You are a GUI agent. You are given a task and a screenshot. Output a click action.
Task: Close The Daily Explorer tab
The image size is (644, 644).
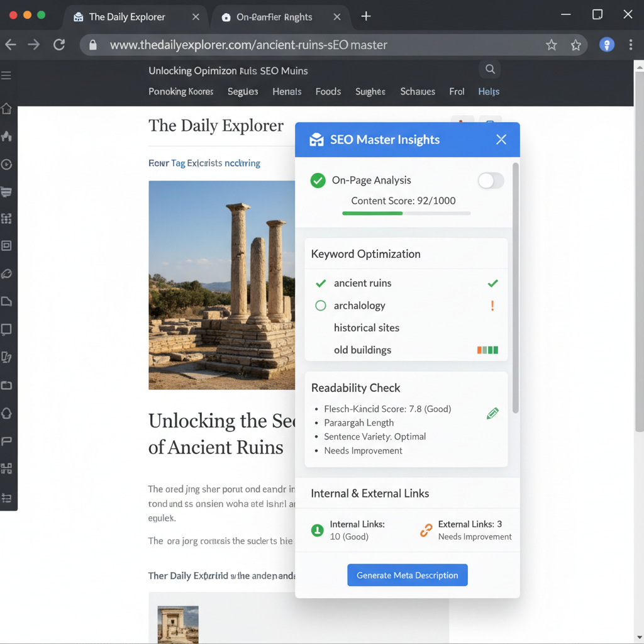tap(196, 17)
